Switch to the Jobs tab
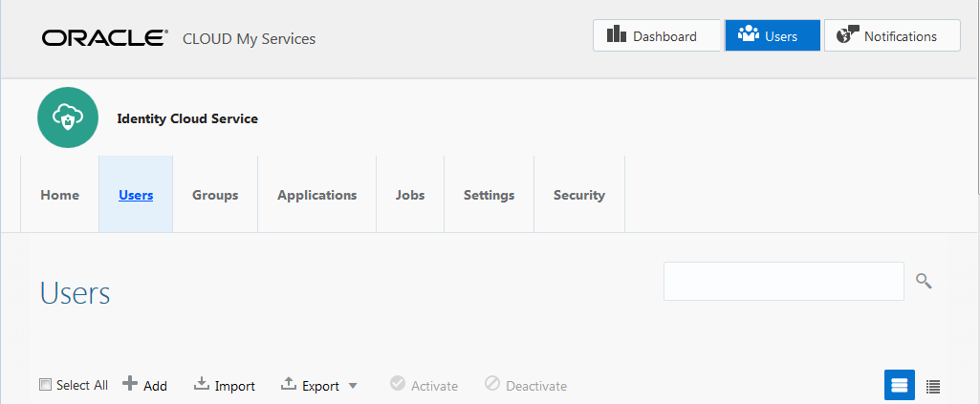980x404 pixels. click(x=410, y=195)
